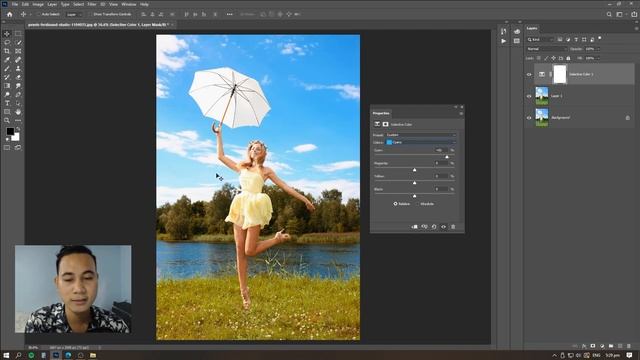
Task: Select the Horizontal Type tool
Action: point(7,103)
